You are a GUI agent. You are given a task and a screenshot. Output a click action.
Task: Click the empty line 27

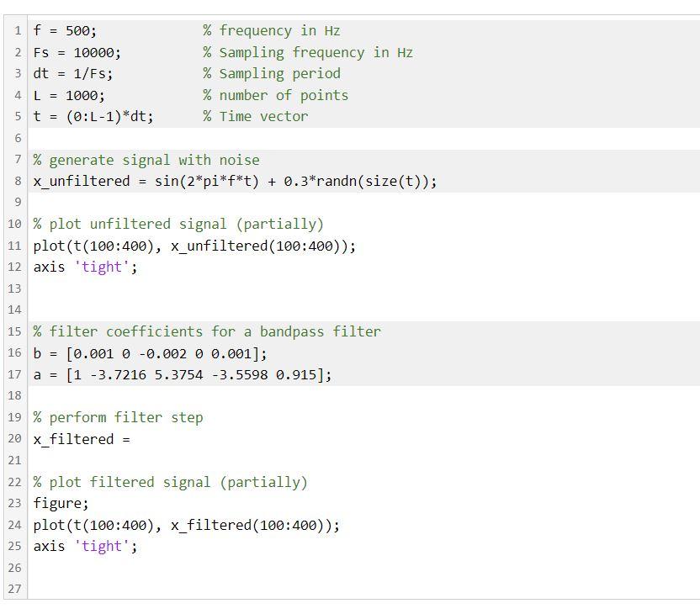coord(84,589)
